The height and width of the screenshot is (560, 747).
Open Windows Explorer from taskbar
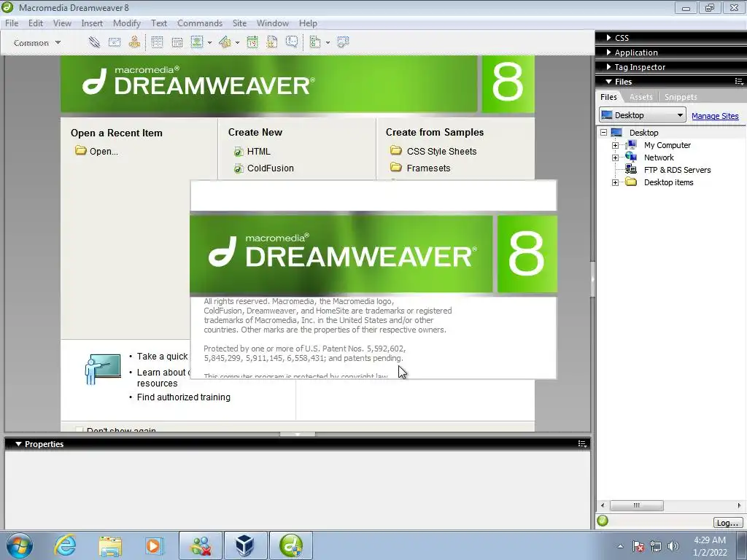[110, 545]
